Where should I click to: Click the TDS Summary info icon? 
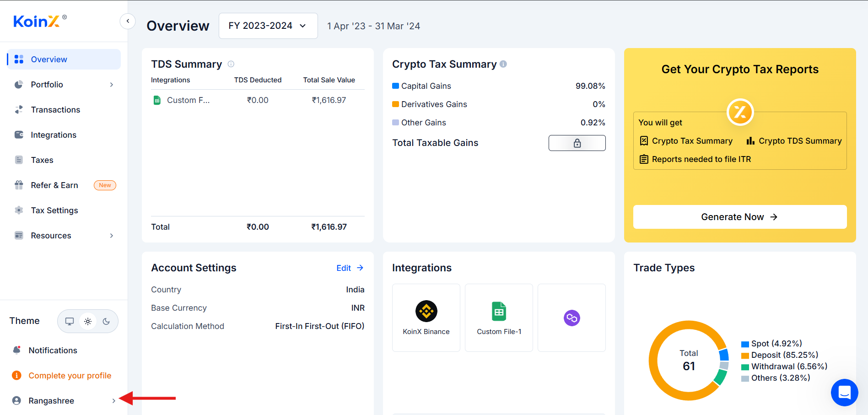click(x=231, y=64)
